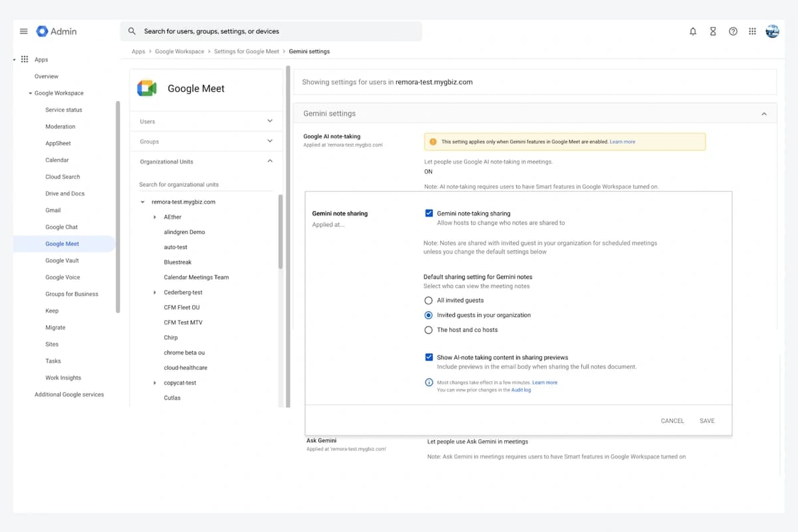Open the Audit log link

(521, 390)
